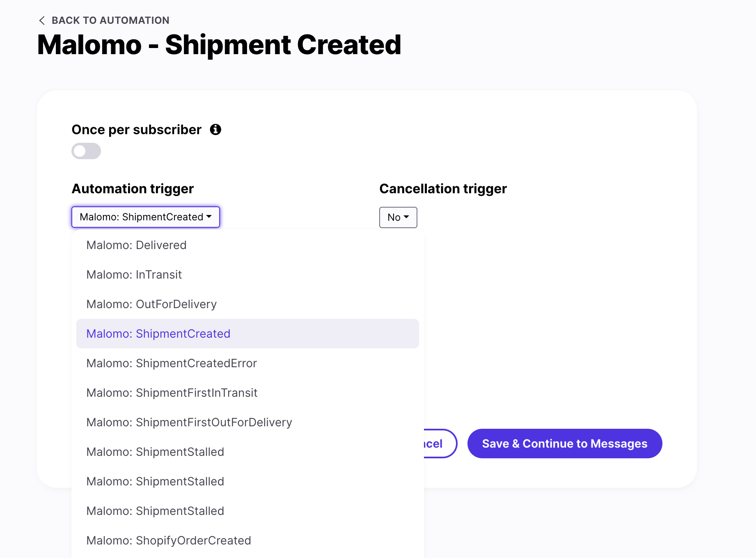
Task: Click Save & Continue to Messages
Action: (564, 444)
